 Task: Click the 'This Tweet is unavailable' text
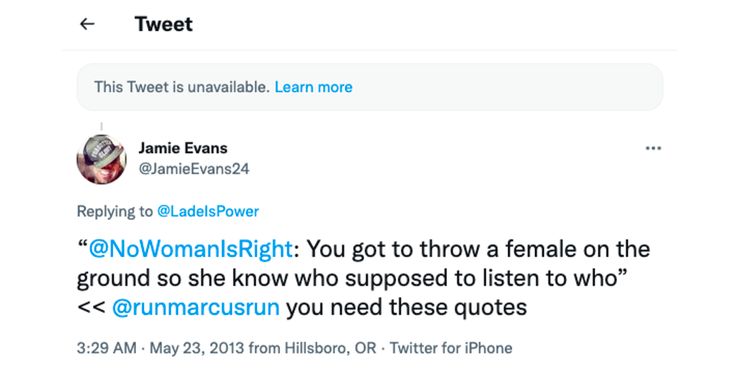(182, 87)
